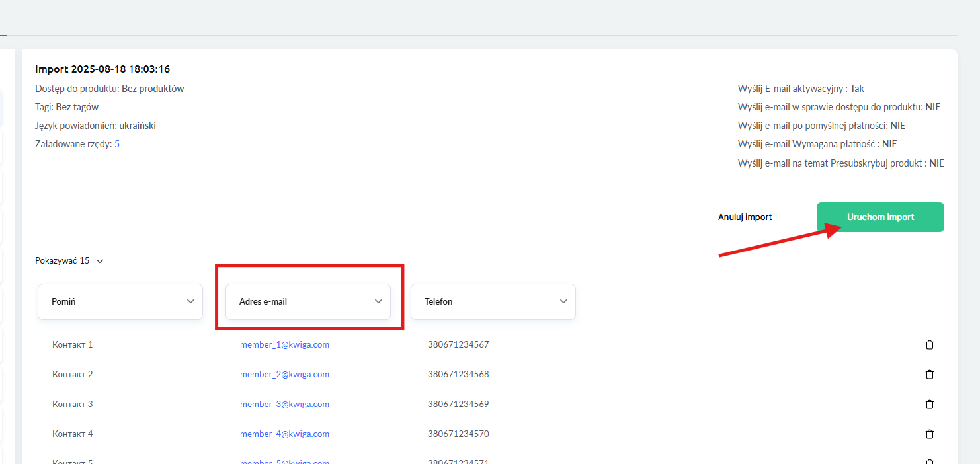The width and height of the screenshot is (980, 464).
Task: Select the Контакт 1 name cell
Action: tap(72, 344)
